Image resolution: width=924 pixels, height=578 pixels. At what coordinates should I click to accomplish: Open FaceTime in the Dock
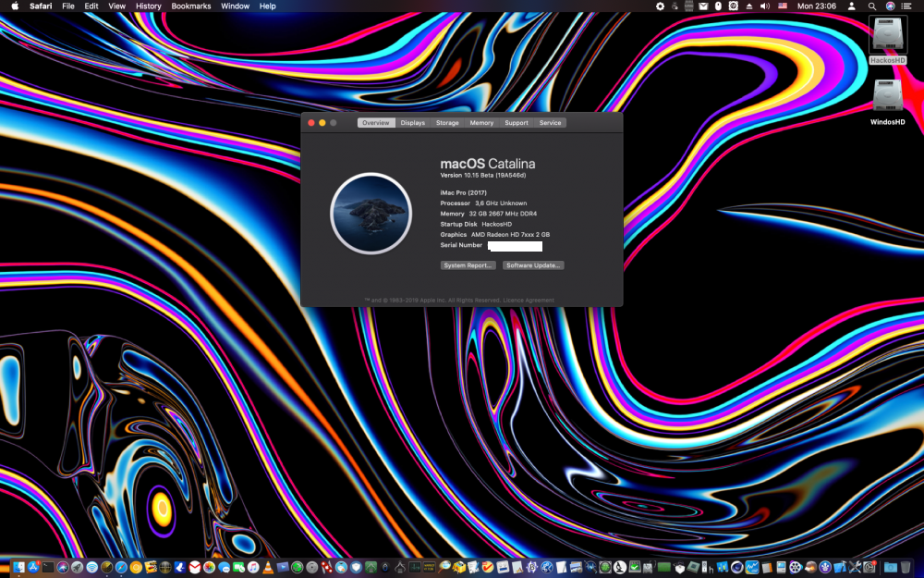coord(238,568)
